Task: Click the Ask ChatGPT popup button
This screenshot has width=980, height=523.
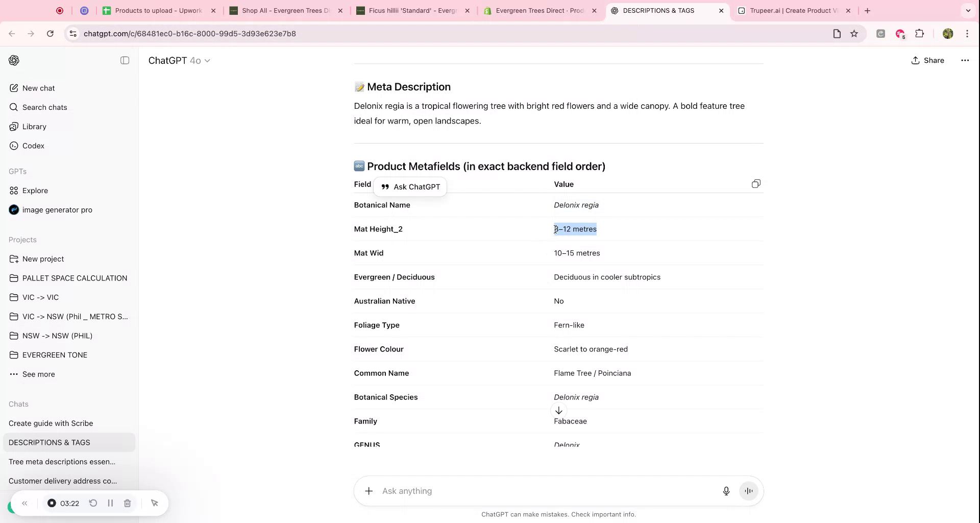Action: pos(411,186)
